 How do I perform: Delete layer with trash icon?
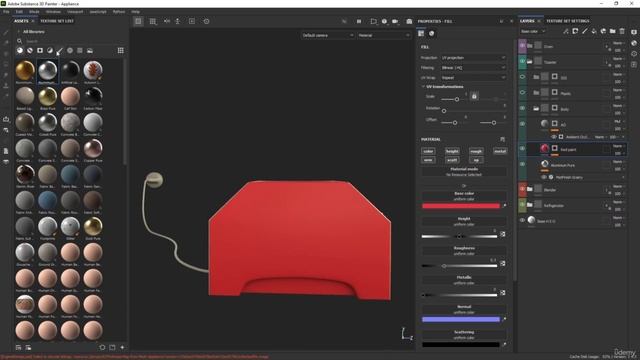(622, 31)
